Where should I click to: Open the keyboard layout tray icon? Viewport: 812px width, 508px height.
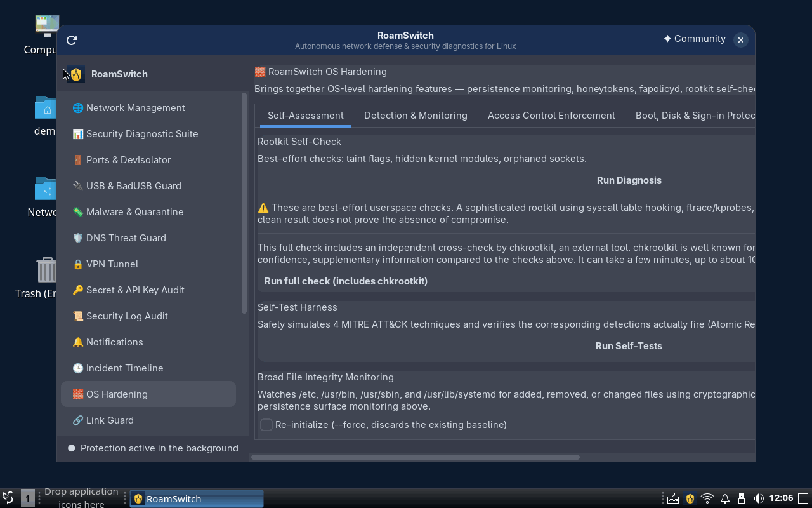(673, 499)
